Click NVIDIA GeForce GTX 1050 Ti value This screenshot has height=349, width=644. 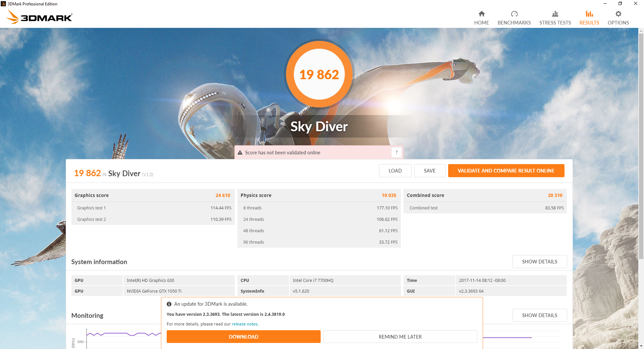pos(154,291)
